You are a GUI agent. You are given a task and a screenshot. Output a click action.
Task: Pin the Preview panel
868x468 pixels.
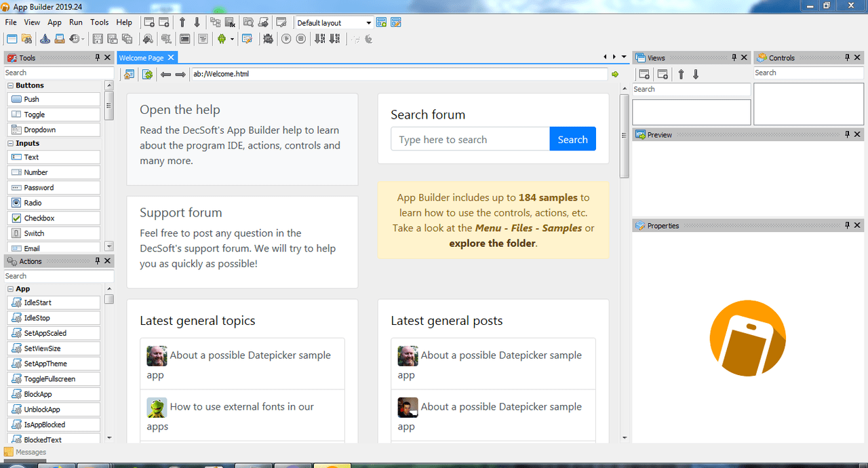848,134
